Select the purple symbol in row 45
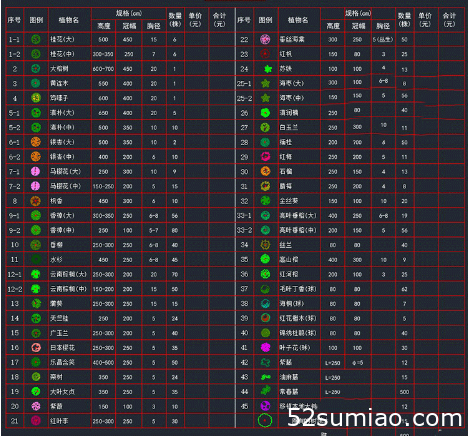 [265, 406]
